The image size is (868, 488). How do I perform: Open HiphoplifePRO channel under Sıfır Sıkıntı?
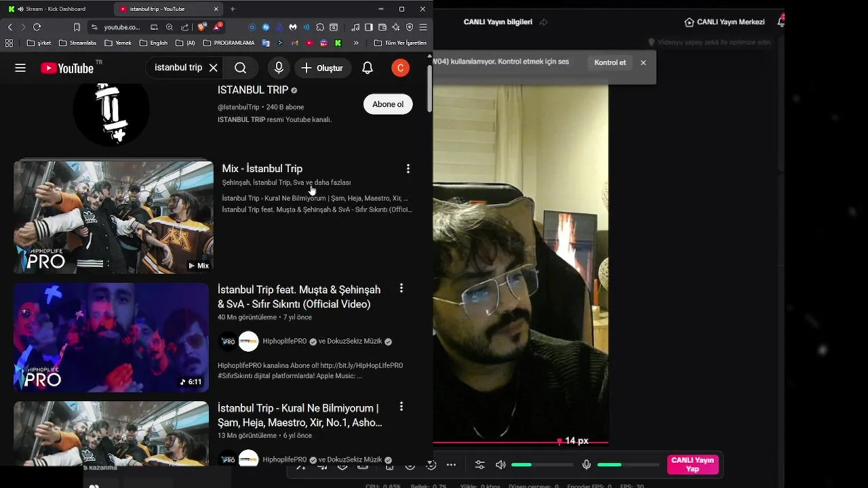284,342
